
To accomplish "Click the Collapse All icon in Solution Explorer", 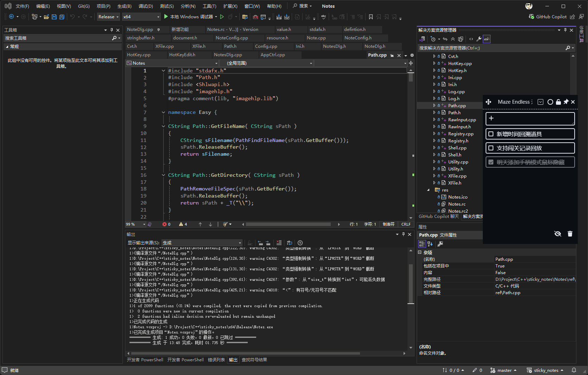I will (453, 39).
